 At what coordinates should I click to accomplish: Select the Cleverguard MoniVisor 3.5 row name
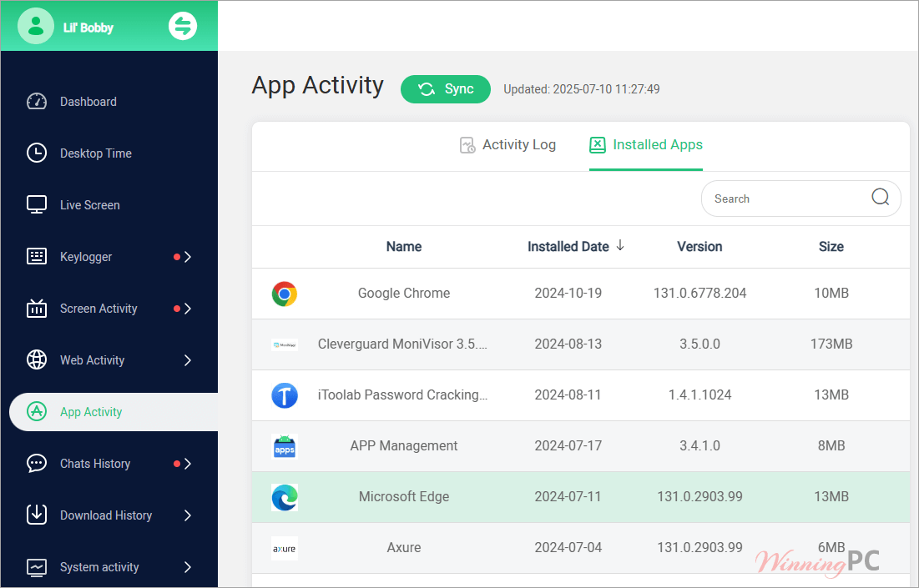pos(402,344)
